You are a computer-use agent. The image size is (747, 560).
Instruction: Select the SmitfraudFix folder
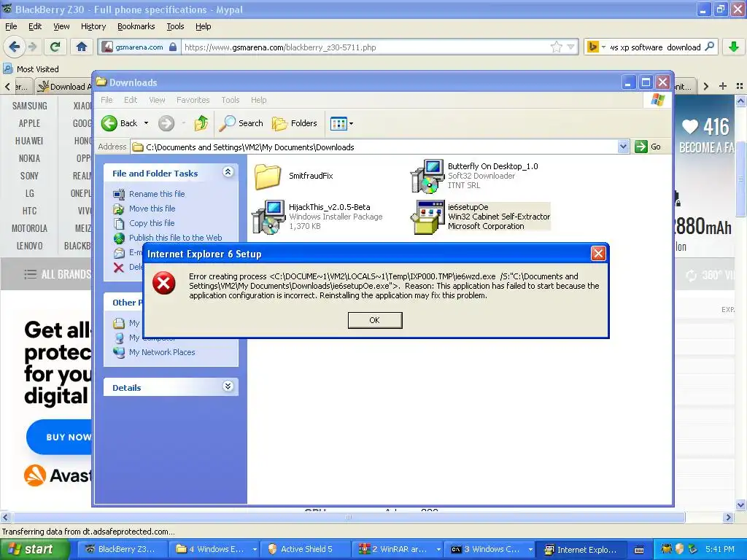pyautogui.click(x=293, y=176)
